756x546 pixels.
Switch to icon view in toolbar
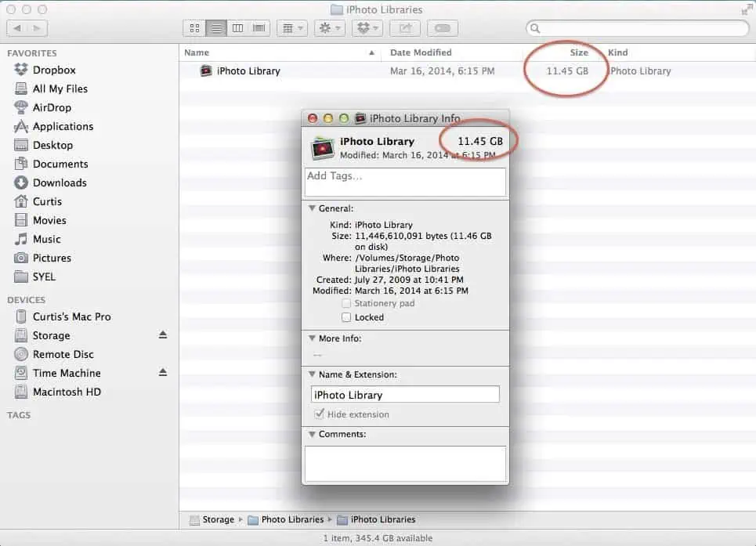[x=194, y=28]
